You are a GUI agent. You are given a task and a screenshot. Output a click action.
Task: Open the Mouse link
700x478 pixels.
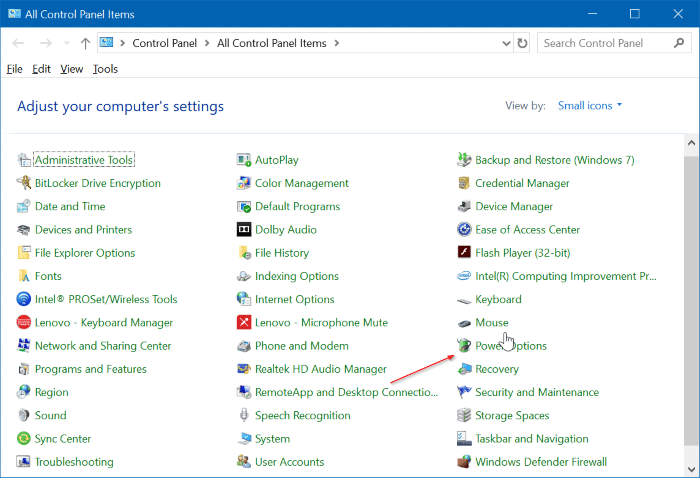click(492, 322)
